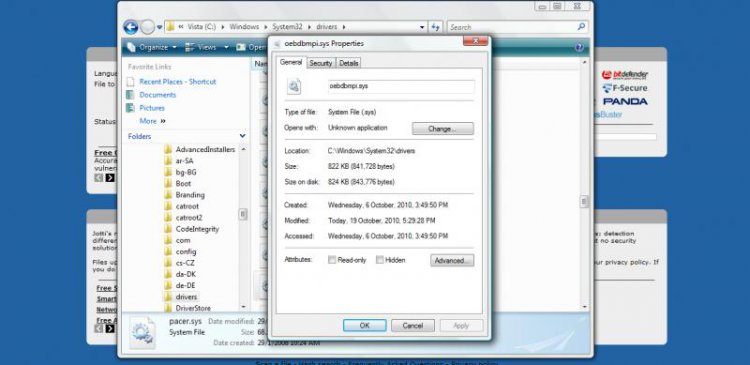Click the search magnifier icon
This screenshot has width=750, height=365.
click(582, 27)
